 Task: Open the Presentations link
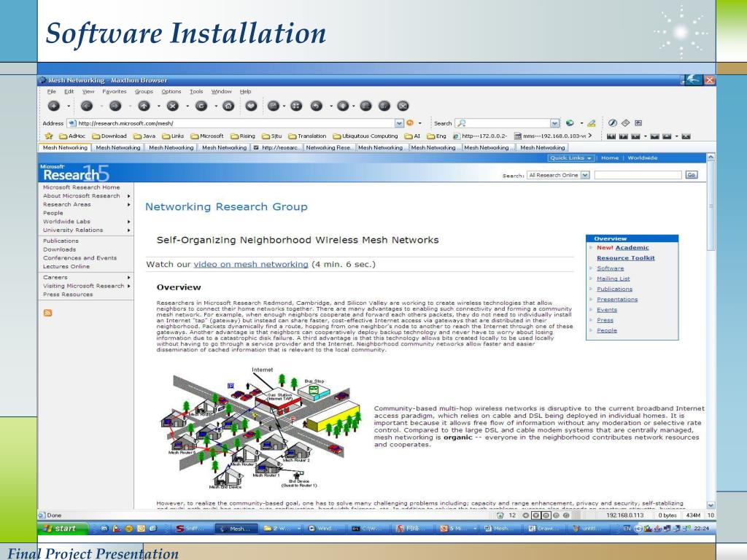tap(617, 300)
